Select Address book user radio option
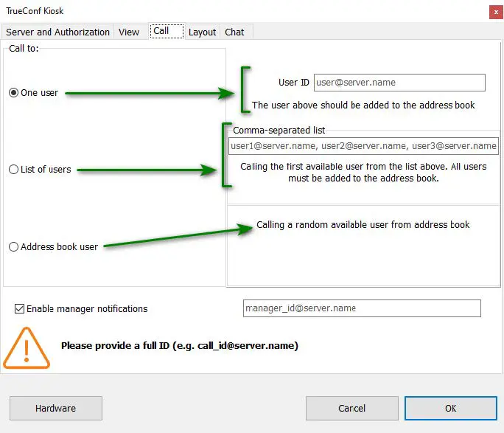 (53, 246)
